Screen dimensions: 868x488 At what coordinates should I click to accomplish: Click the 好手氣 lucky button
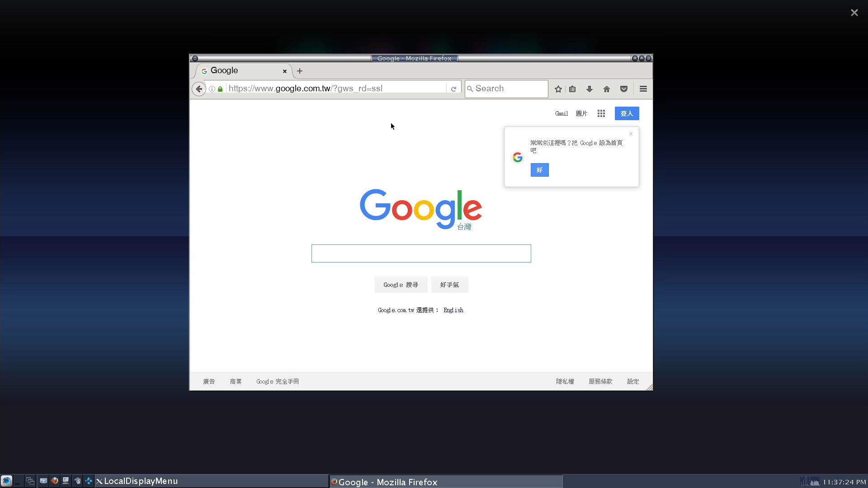(450, 285)
